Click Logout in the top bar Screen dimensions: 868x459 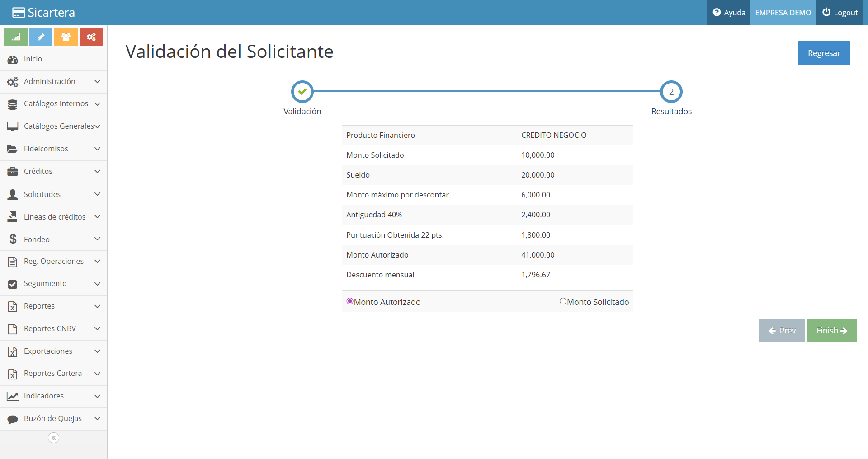(840, 13)
